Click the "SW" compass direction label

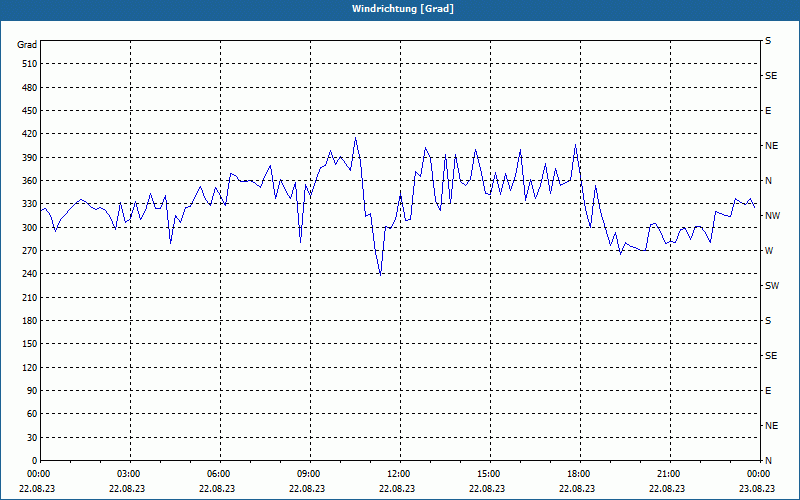pos(772,286)
